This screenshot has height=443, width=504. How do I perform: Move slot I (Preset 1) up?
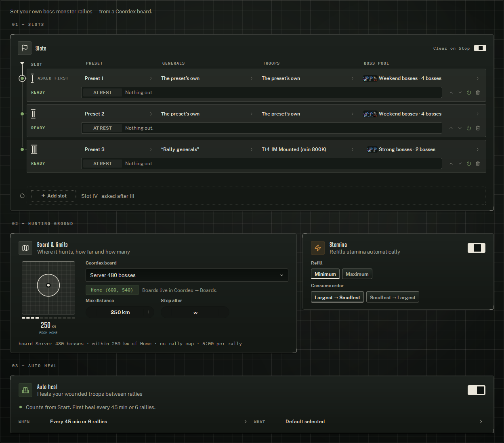(451, 92)
